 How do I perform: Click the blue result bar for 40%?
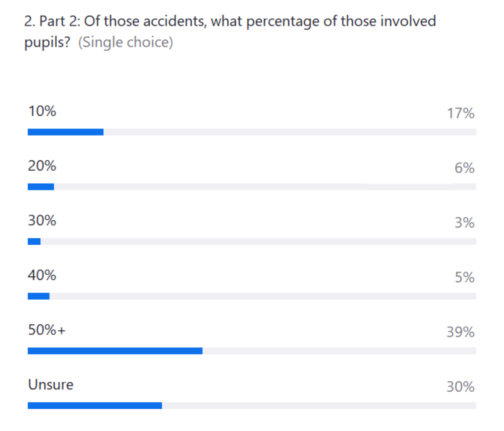[x=39, y=296]
